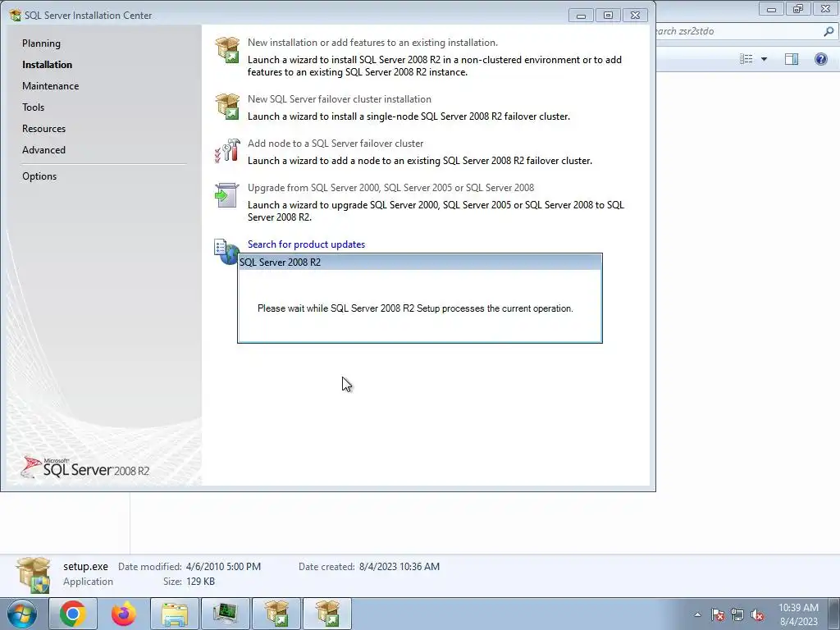Minimize the SQL Server Installation Center window
The width and height of the screenshot is (840, 630).
tap(581, 16)
